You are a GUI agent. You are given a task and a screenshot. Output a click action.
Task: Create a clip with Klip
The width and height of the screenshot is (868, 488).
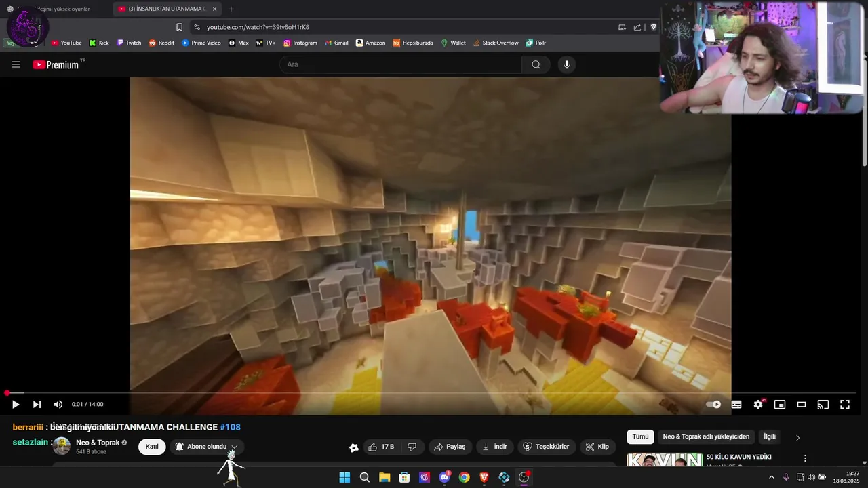597,447
